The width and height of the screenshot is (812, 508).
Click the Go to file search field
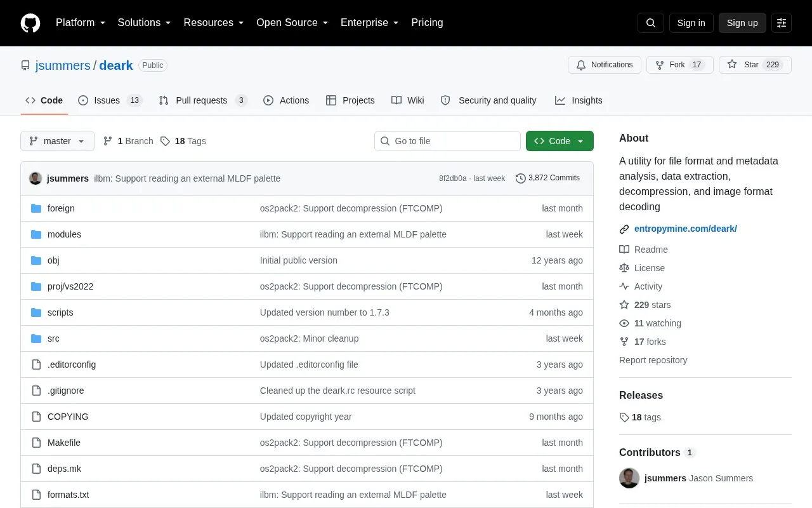click(447, 141)
